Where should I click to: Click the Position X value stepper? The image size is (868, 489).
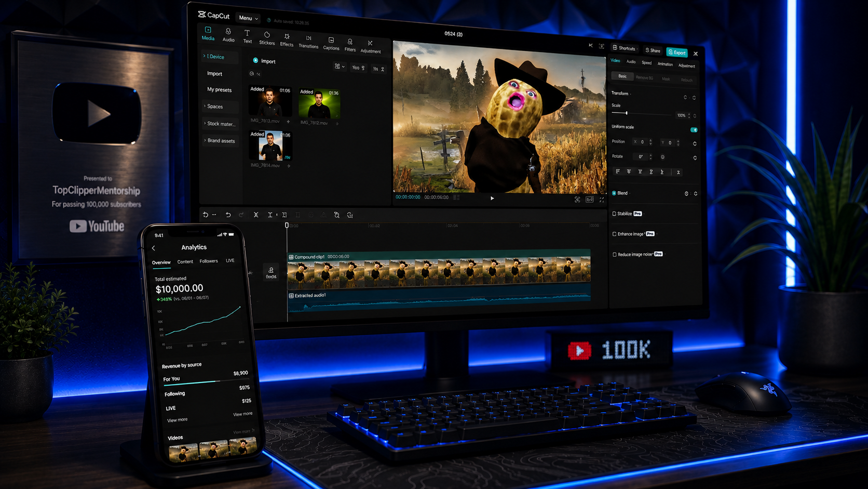tap(650, 142)
